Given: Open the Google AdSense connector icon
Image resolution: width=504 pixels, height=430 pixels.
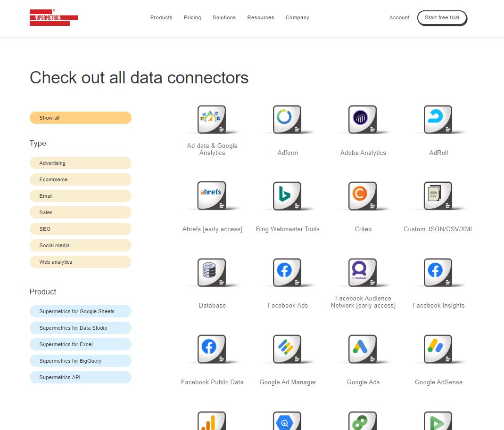Looking at the screenshot, I should [438, 349].
